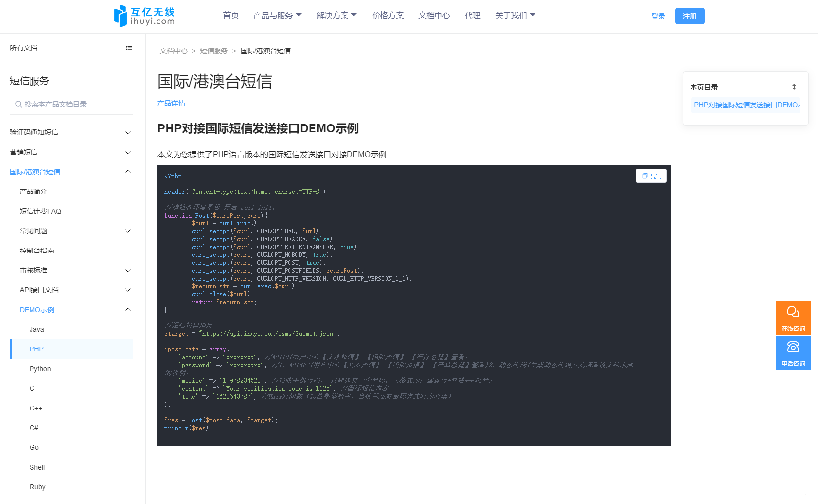Click the <?php opening line in code
818x504 pixels.
tap(173, 176)
